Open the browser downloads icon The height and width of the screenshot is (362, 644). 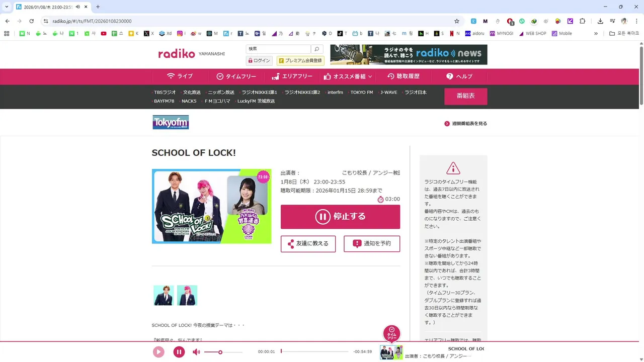pos(600,21)
